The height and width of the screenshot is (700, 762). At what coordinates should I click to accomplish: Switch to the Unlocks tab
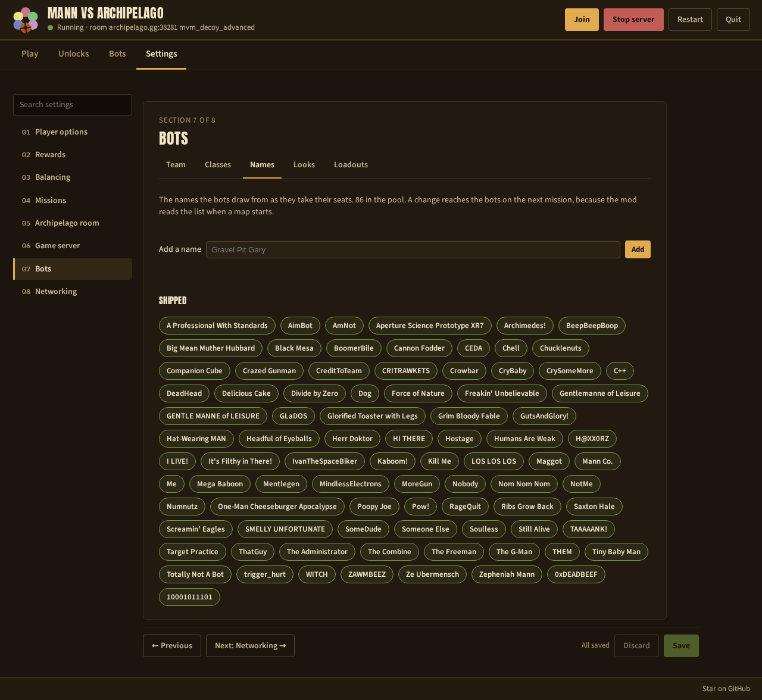click(x=74, y=54)
